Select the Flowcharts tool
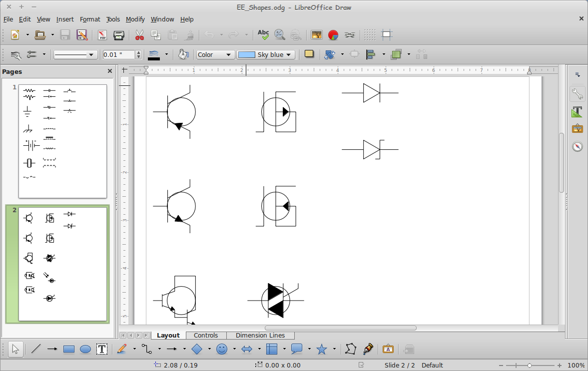 click(x=271, y=349)
